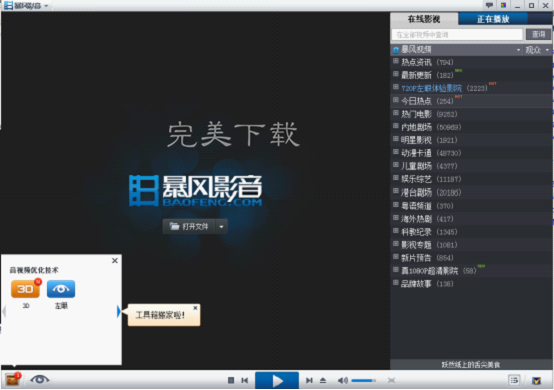Viewport: 554px width, 390px height.
Task: Select the 新片预告 (854) row
Action: (x=471, y=258)
